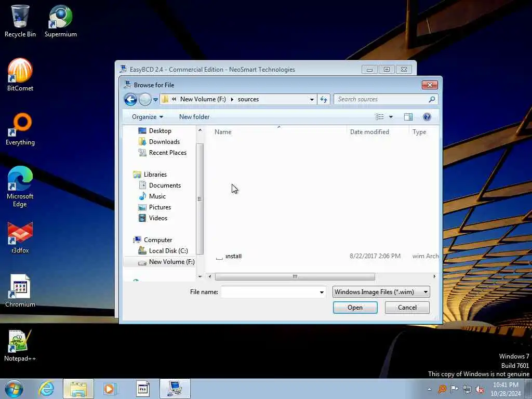Minimize the EasyBCD window

point(369,70)
